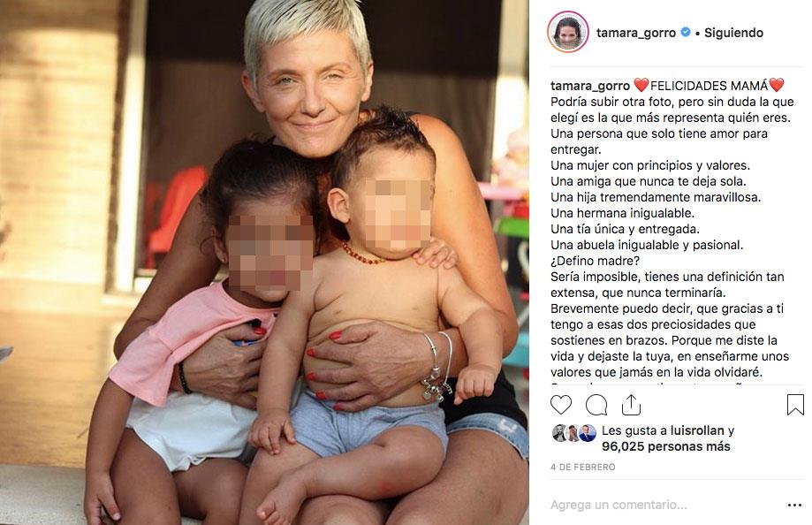Open tamara_gorro profile picture avatar
812x525 pixels.
[568, 32]
